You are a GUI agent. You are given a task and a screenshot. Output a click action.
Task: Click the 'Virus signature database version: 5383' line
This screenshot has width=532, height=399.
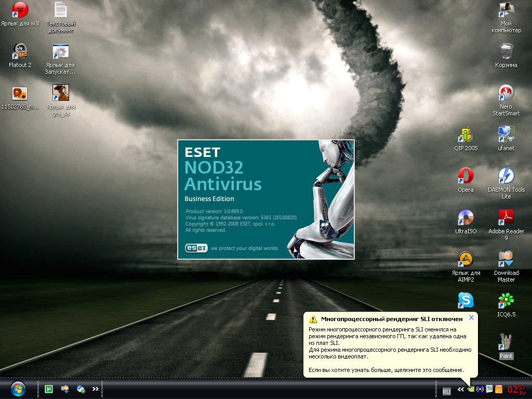click(x=241, y=218)
